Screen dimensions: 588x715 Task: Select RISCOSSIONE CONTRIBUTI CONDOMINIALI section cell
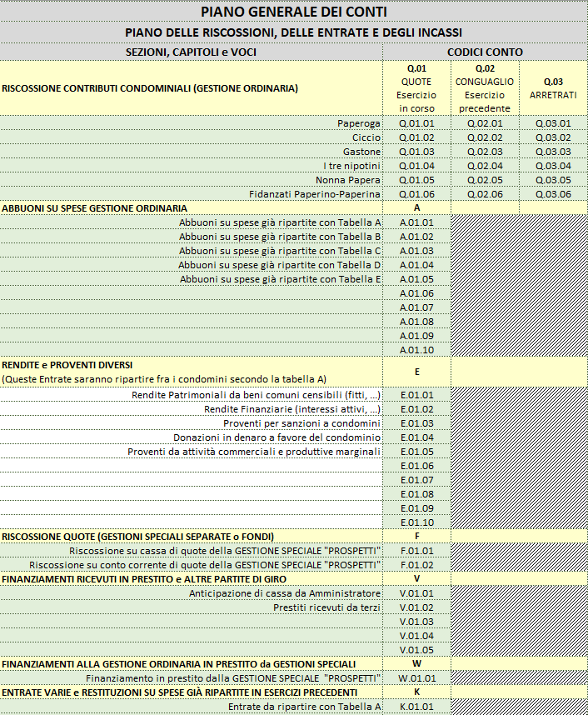click(x=191, y=88)
